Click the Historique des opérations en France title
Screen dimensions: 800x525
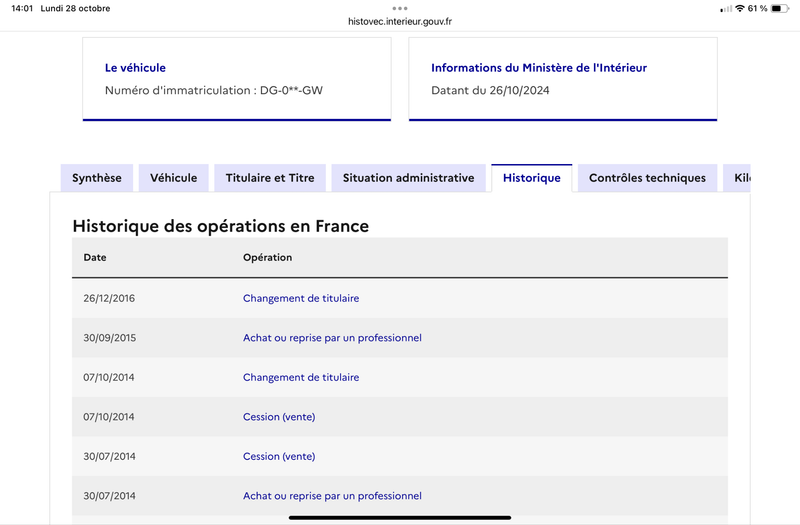point(220,226)
